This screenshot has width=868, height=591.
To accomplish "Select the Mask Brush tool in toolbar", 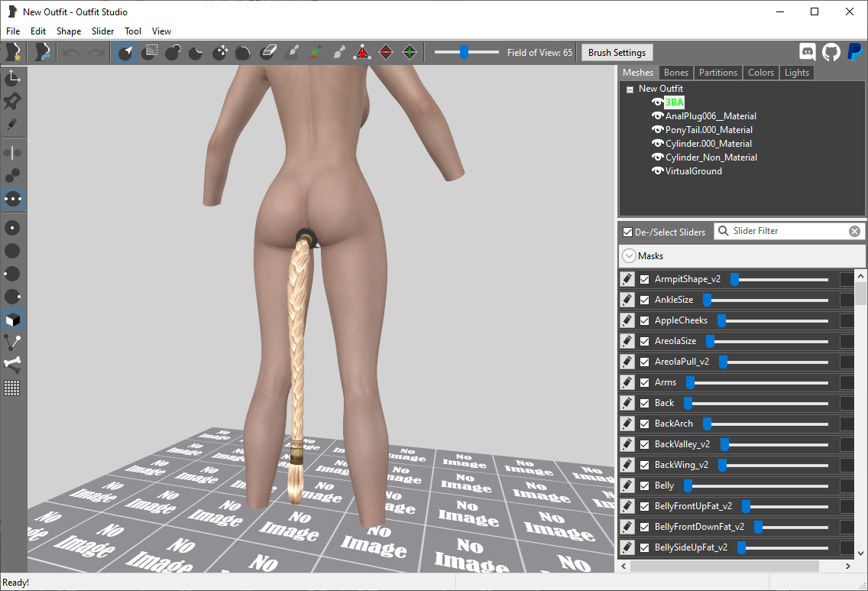I will tap(149, 53).
